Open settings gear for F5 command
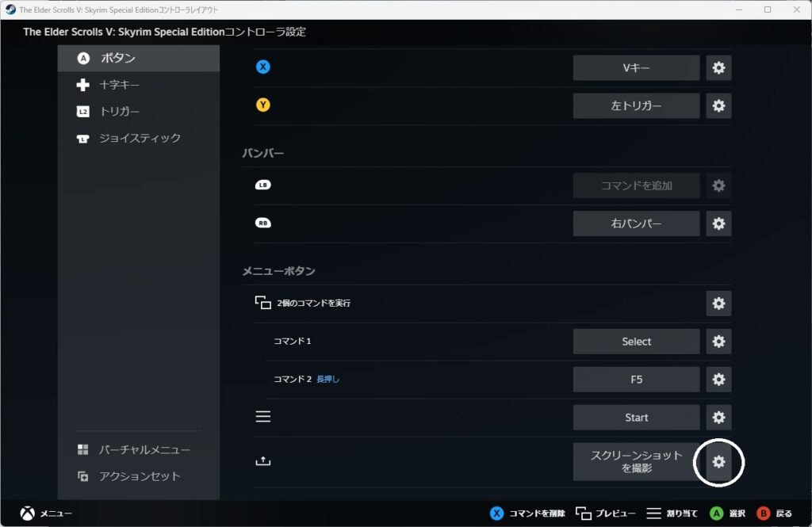 click(x=718, y=380)
